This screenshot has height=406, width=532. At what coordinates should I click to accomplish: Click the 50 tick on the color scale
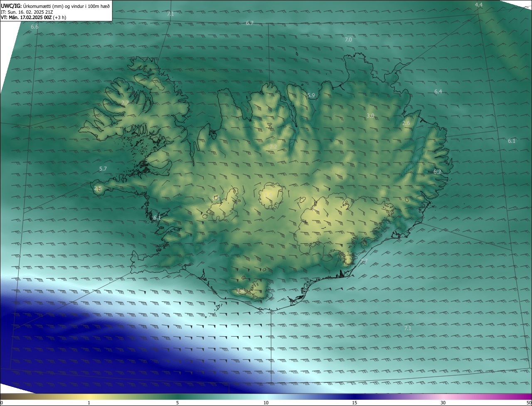click(x=529, y=403)
